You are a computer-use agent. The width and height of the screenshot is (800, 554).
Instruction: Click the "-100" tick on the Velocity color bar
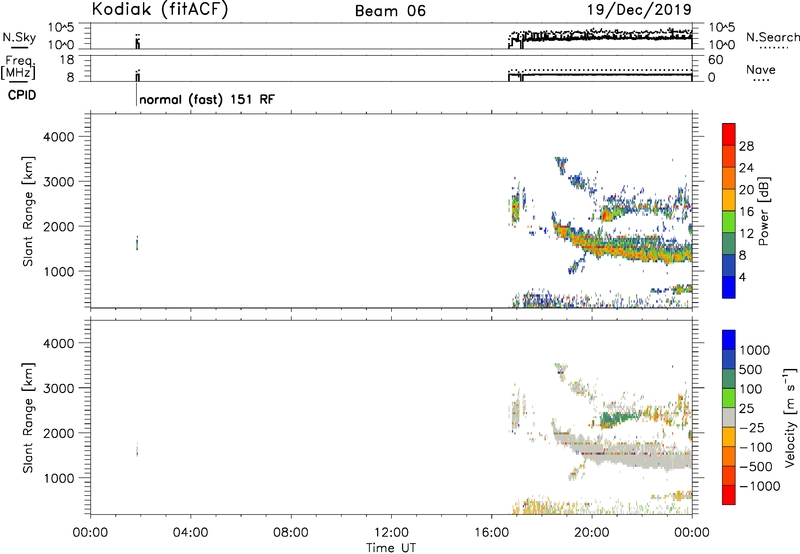[x=756, y=447]
